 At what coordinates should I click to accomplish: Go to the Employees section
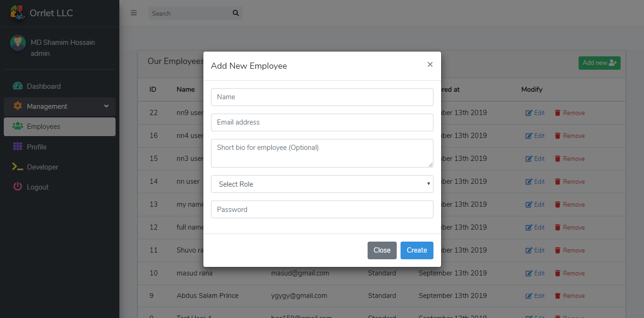60,127
